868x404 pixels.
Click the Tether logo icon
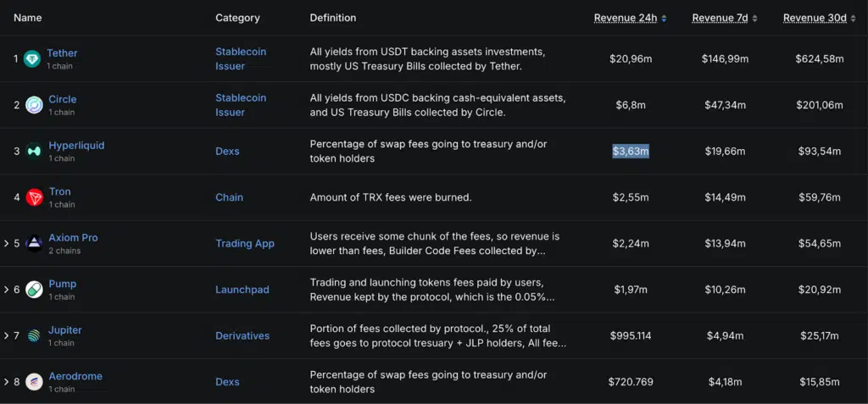(x=33, y=59)
